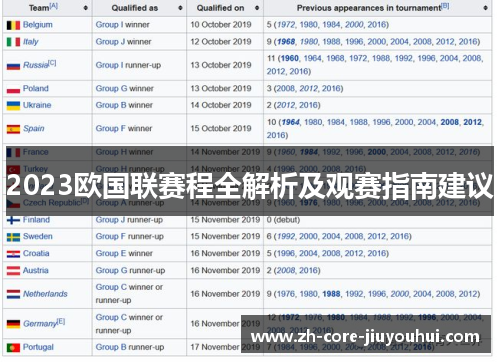Follow the Group B link in Portugal row
Screen dimensions: 500x362
coord(111,347)
